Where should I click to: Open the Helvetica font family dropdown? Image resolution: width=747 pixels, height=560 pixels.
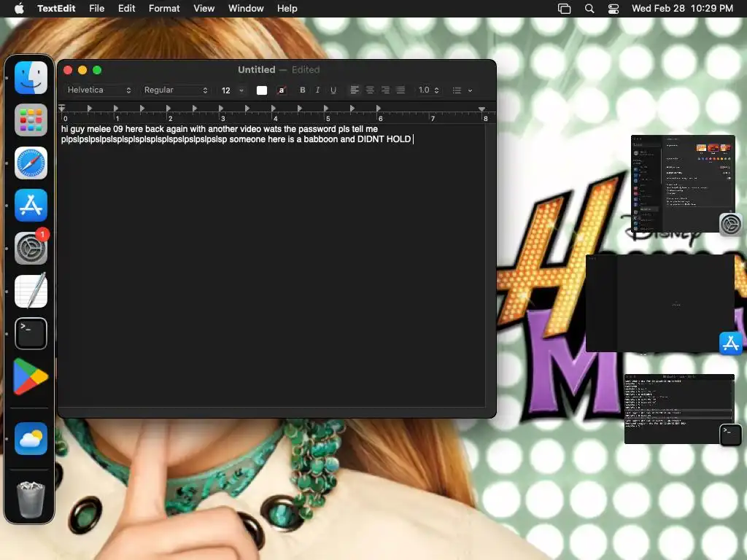[98, 90]
